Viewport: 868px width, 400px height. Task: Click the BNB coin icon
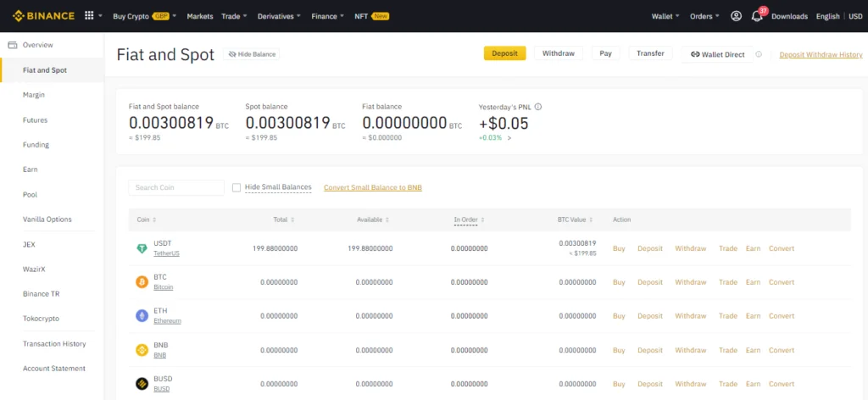[x=142, y=350]
